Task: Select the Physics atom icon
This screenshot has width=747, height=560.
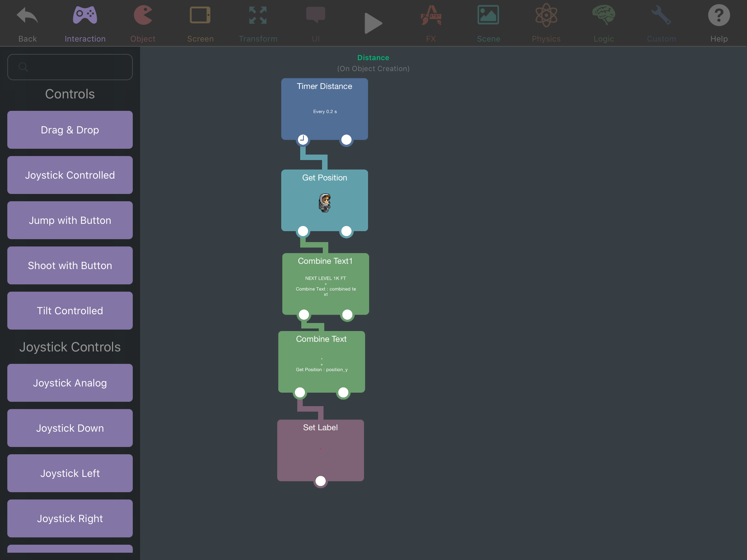Action: [546, 16]
